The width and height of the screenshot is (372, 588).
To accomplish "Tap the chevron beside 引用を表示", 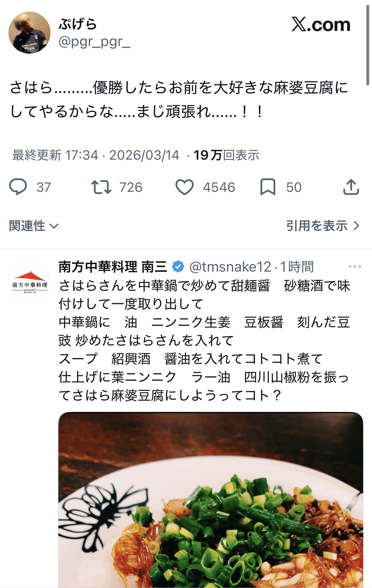I will pos(357,226).
